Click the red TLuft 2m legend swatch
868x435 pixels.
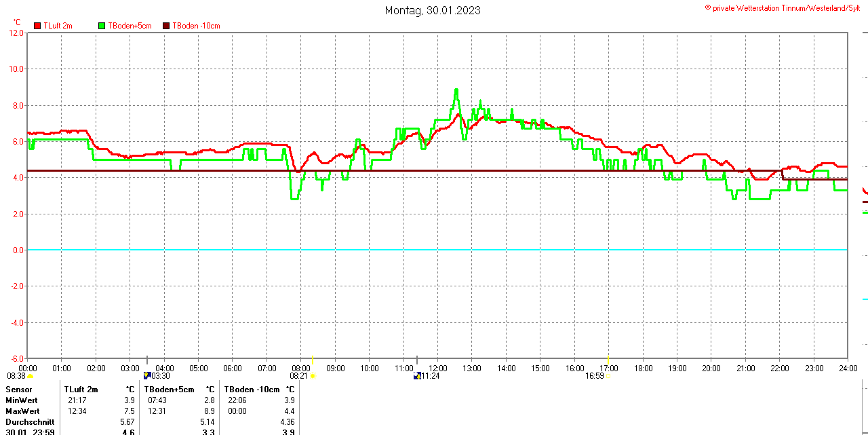point(37,26)
